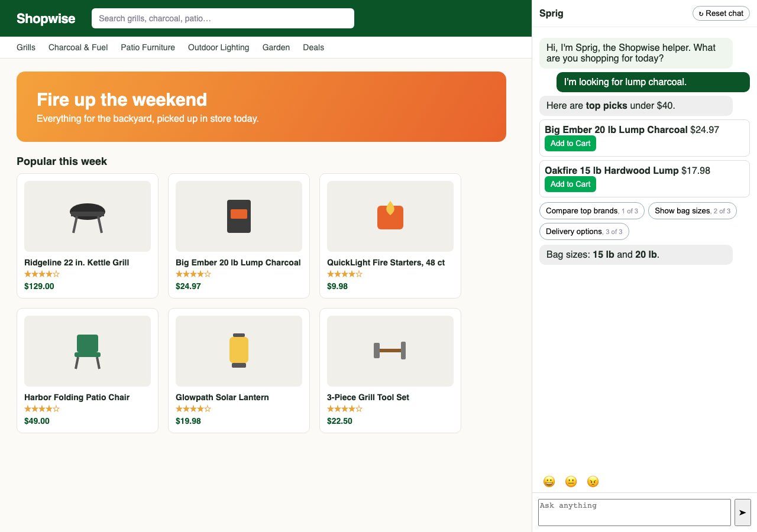The width and height of the screenshot is (757, 532).
Task: Click the angry face feedback emoji
Action: click(x=593, y=482)
